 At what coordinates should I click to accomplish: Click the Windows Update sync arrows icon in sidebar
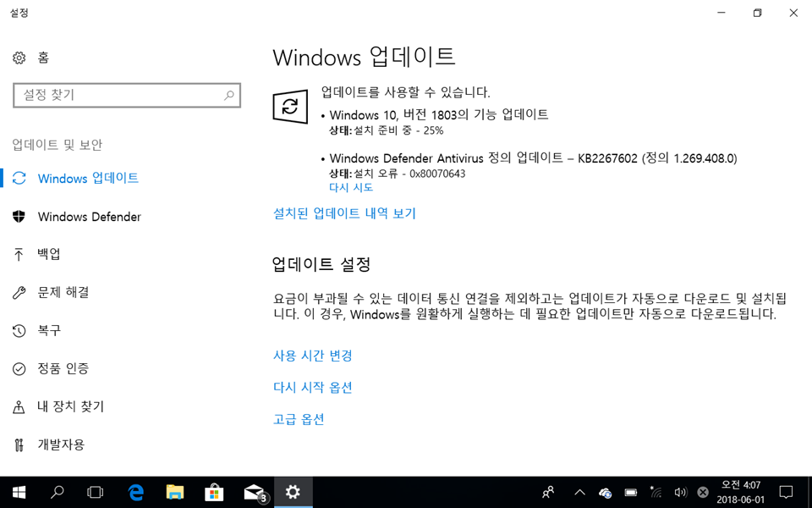point(19,179)
